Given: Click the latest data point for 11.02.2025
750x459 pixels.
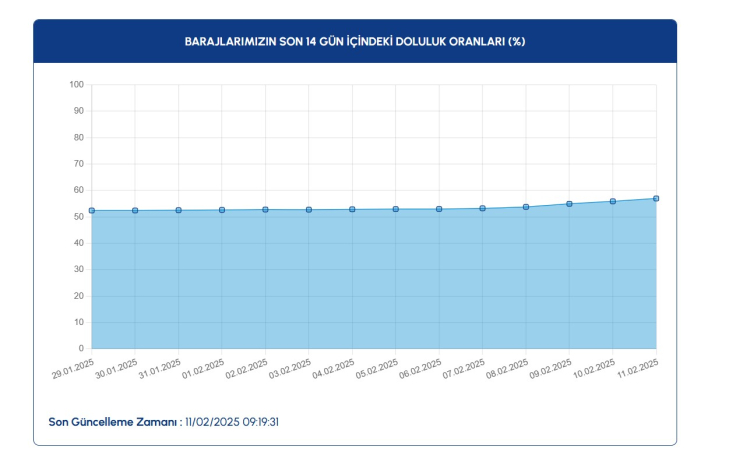Looking at the screenshot, I should tap(656, 198).
